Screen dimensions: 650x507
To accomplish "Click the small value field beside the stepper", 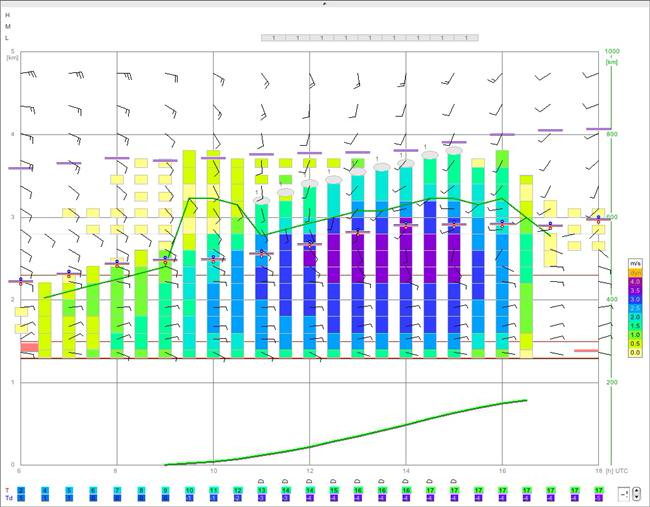I will [x=624, y=494].
